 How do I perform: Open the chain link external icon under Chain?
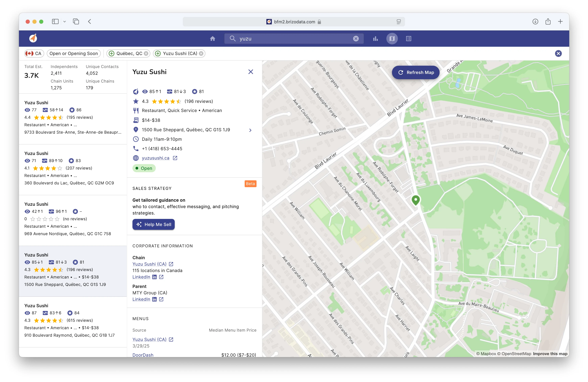coord(171,264)
